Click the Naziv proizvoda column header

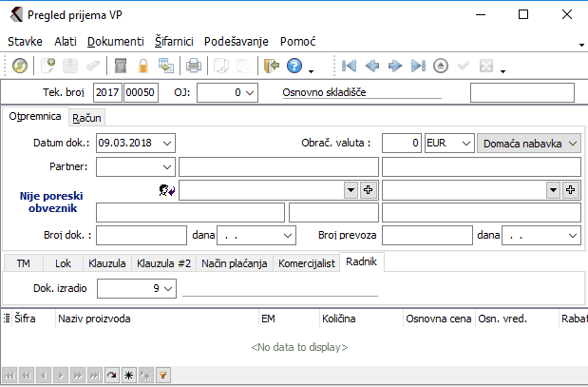point(95,319)
